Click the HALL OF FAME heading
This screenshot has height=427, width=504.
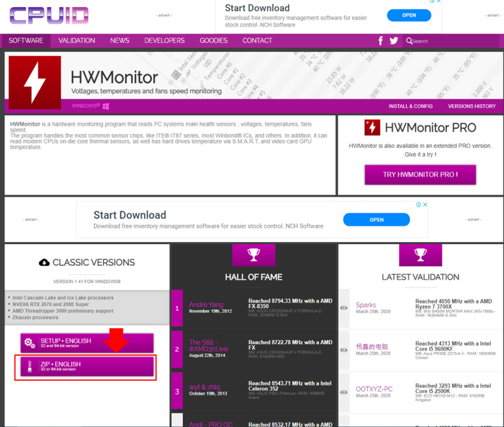[x=254, y=277]
